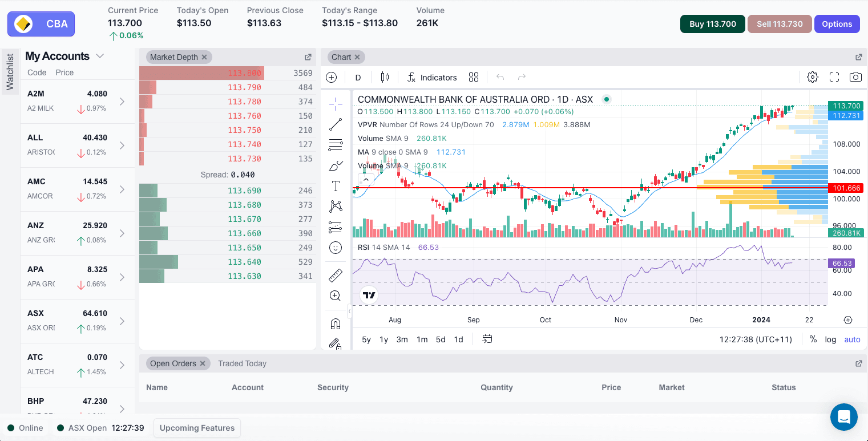Viewport: 868px width, 441px height.
Task: Expand the A2M watchlist row
Action: click(122, 102)
